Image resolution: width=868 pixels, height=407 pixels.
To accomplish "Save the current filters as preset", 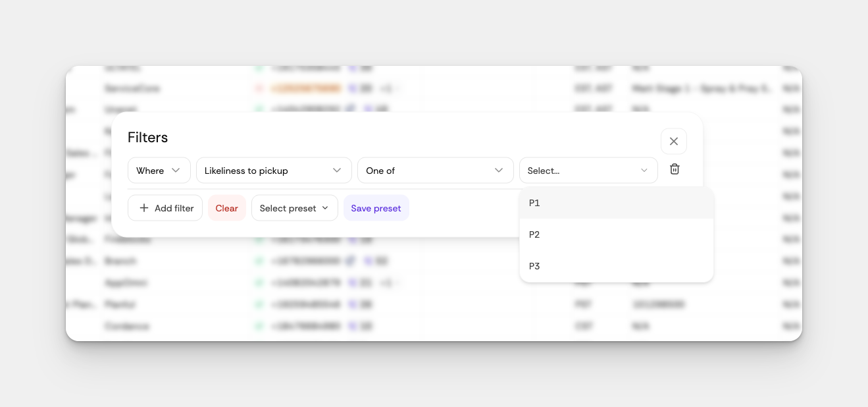I will (x=376, y=208).
